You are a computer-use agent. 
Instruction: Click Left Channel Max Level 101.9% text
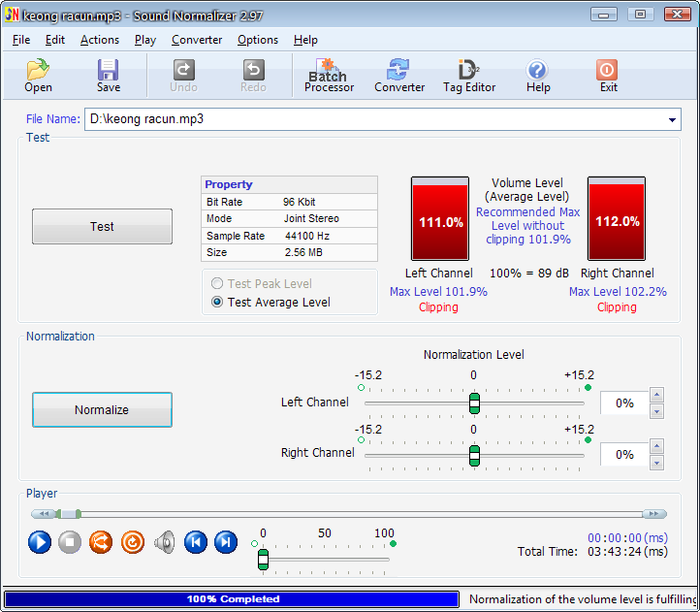438,292
